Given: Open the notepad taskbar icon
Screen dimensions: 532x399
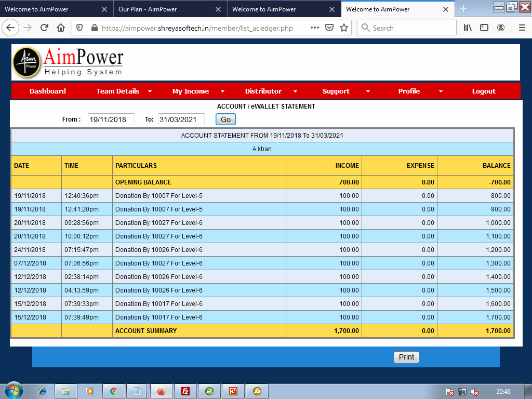Looking at the screenshot, I should pos(137,392).
